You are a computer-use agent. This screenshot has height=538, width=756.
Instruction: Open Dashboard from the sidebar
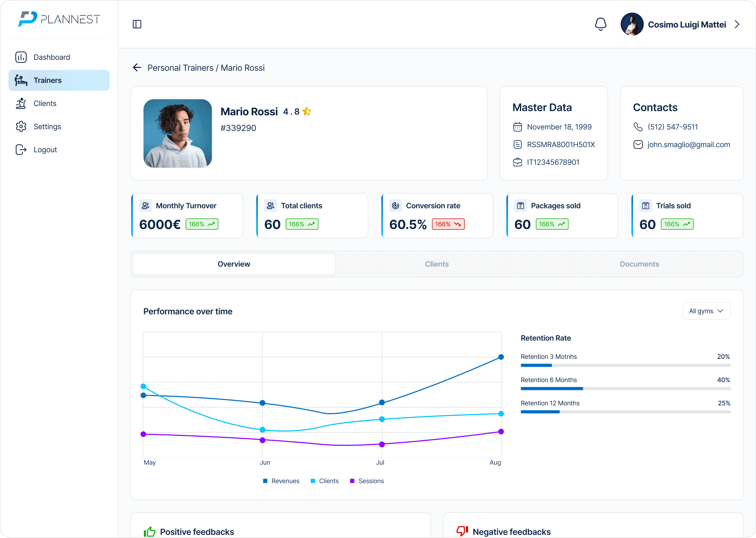pyautogui.click(x=52, y=57)
